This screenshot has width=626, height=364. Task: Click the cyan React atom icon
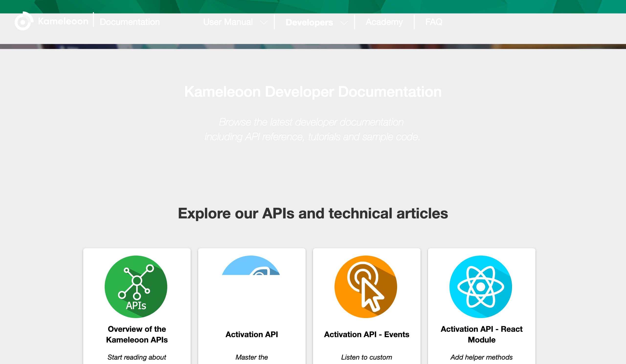[481, 287]
